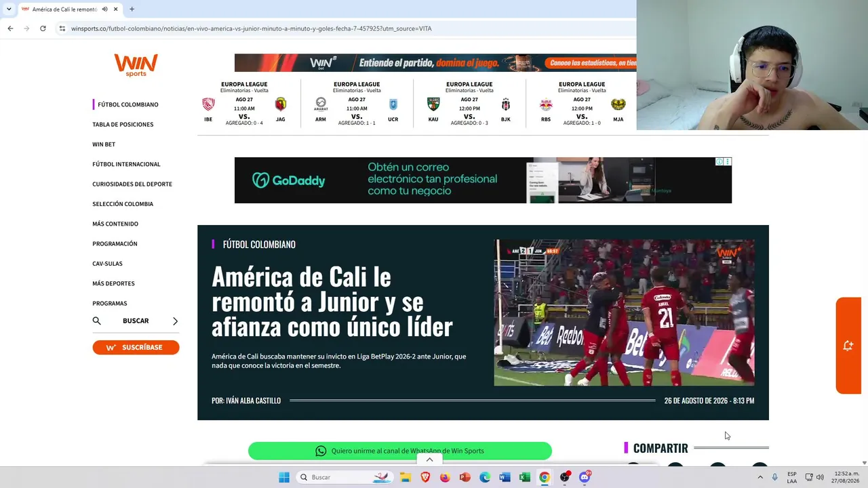Click the KAU team crest

[433, 104]
